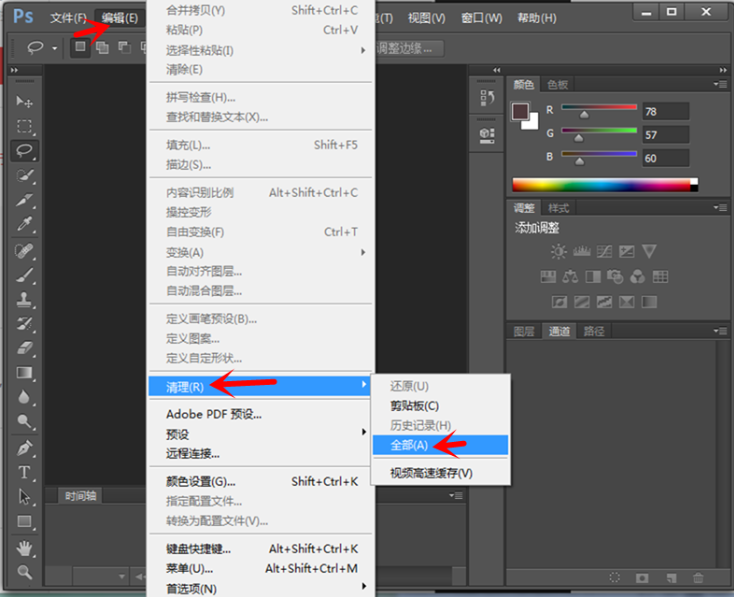Select the Rectangular Marquee tool
This screenshot has width=734, height=597.
25,127
